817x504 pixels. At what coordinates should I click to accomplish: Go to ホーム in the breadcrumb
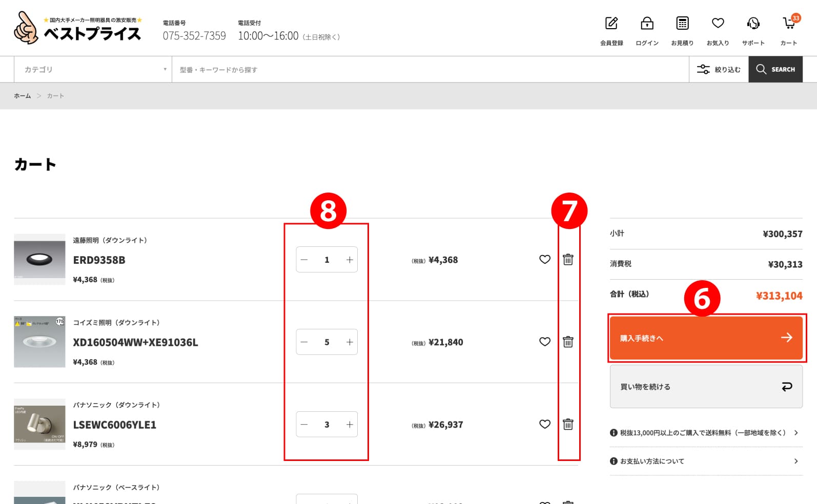(23, 96)
